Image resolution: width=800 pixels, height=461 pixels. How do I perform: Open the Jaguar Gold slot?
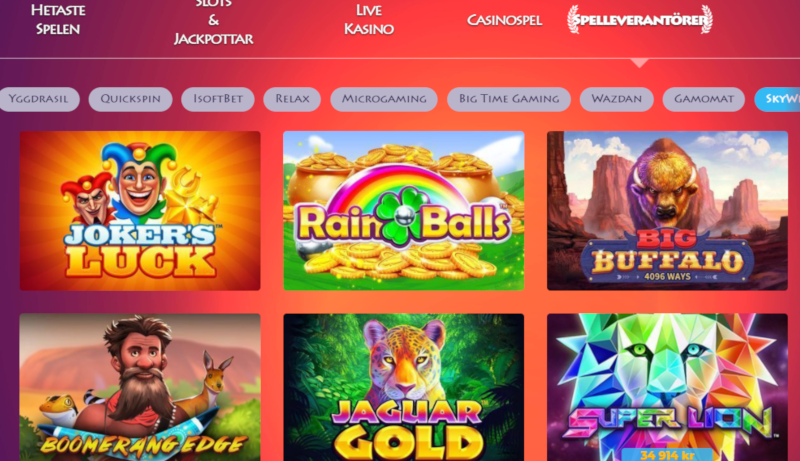tap(404, 387)
